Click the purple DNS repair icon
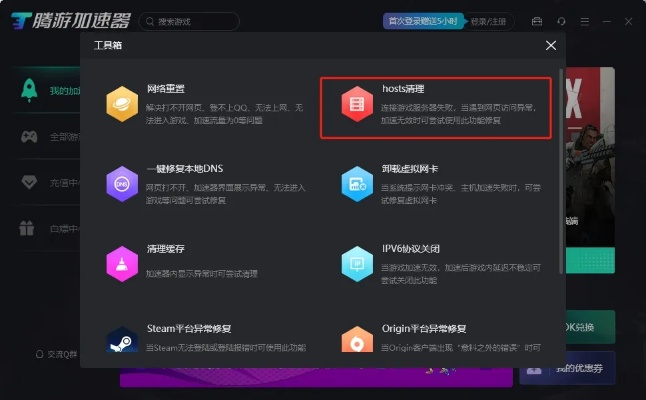Viewport: 646px width, 400px height. 122,184
